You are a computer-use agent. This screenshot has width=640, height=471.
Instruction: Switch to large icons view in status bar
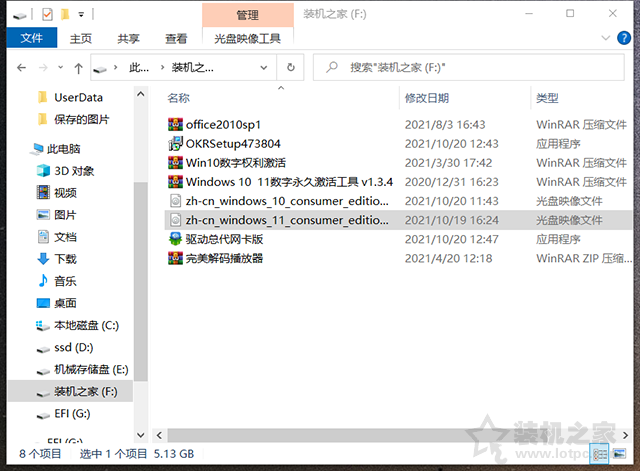617,455
